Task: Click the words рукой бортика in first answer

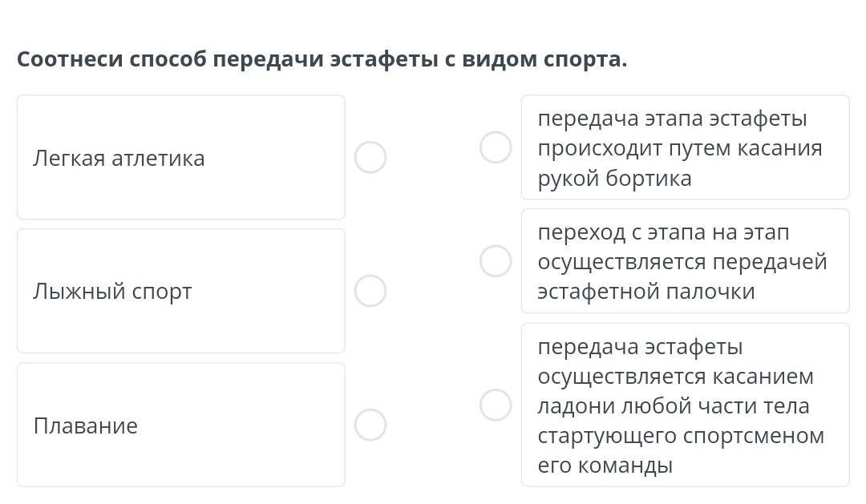Action: 614,178
